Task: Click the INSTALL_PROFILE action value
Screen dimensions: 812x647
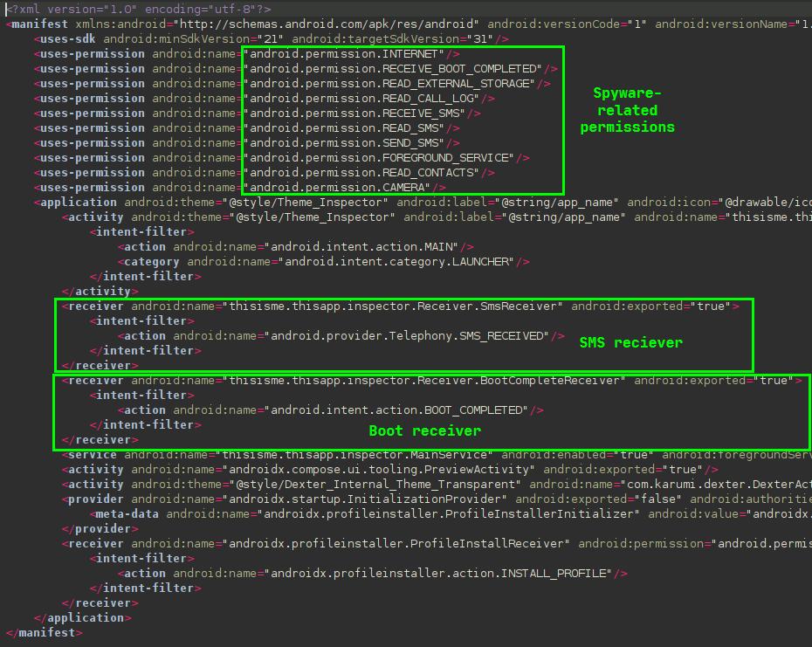Action: point(438,574)
